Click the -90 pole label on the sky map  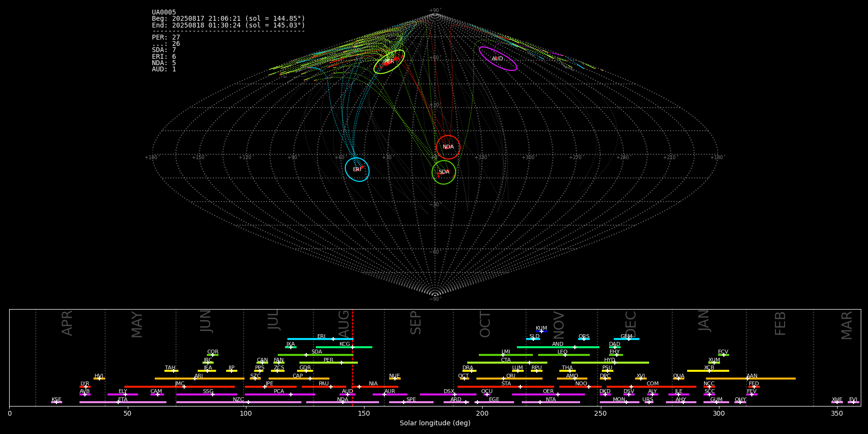tap(434, 299)
